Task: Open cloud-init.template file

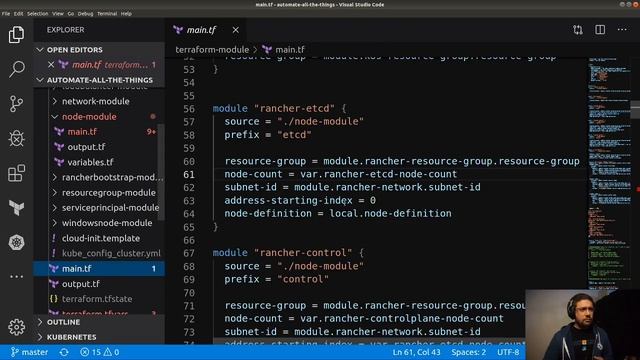Action: click(x=100, y=238)
